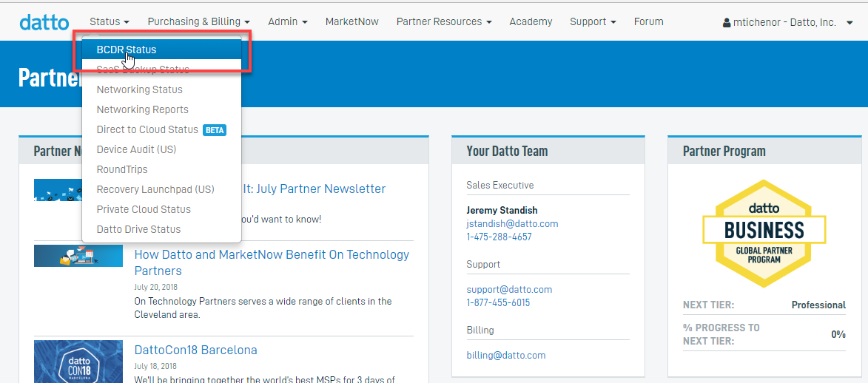Open the Admin dropdown
The width and height of the screenshot is (868, 383).
[288, 21]
